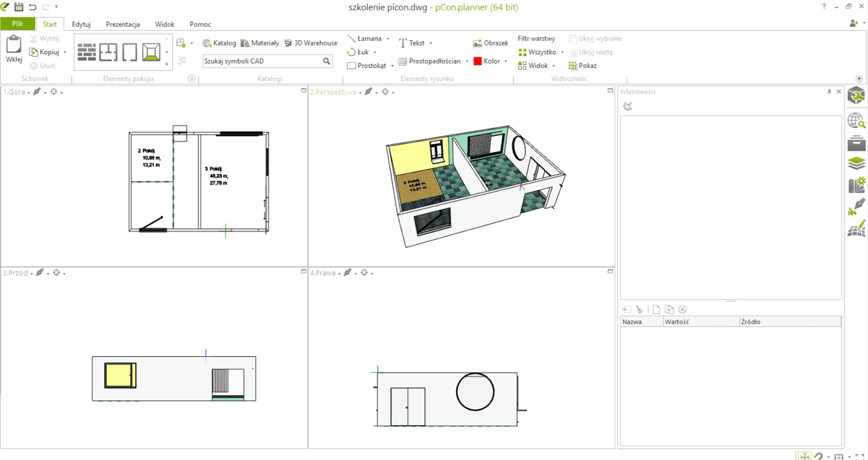The height and width of the screenshot is (460, 868).
Task: Open the Prezentacja ribbon tab
Action: (x=123, y=24)
